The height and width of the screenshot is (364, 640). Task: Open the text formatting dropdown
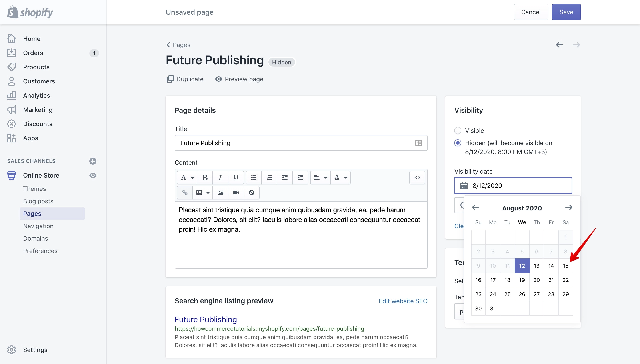click(187, 178)
